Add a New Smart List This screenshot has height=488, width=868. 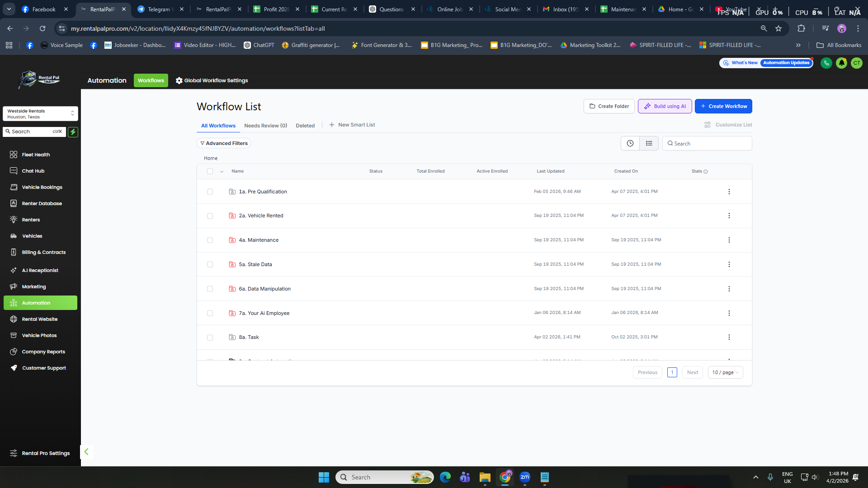[x=352, y=125]
